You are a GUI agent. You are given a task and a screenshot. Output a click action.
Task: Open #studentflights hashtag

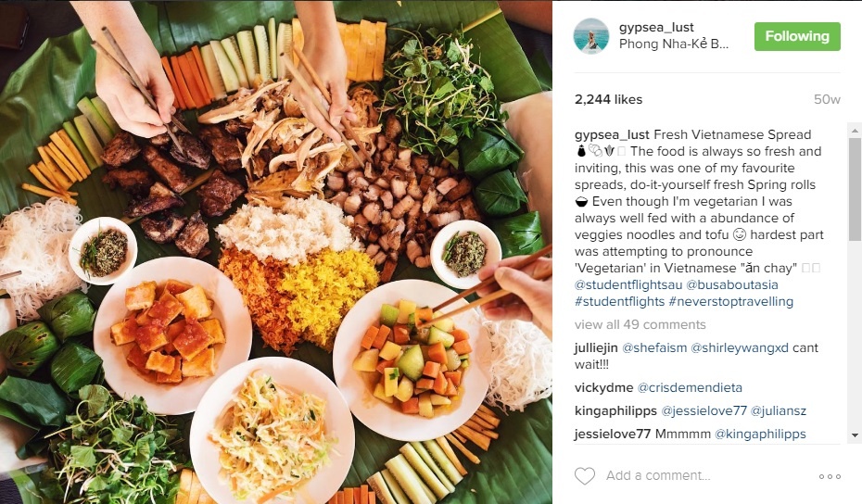(x=619, y=302)
